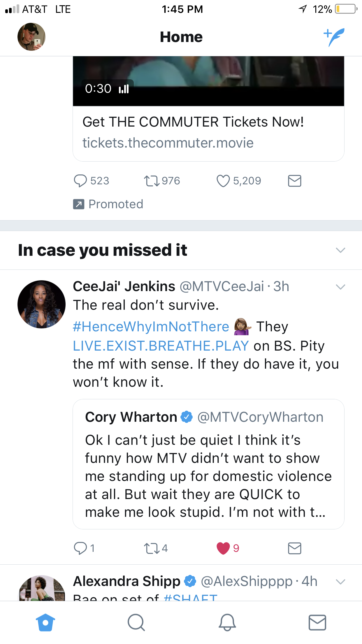Send CeeJai' Jenkins tweet via direct message
Image resolution: width=362 pixels, height=644 pixels.
coord(295,548)
